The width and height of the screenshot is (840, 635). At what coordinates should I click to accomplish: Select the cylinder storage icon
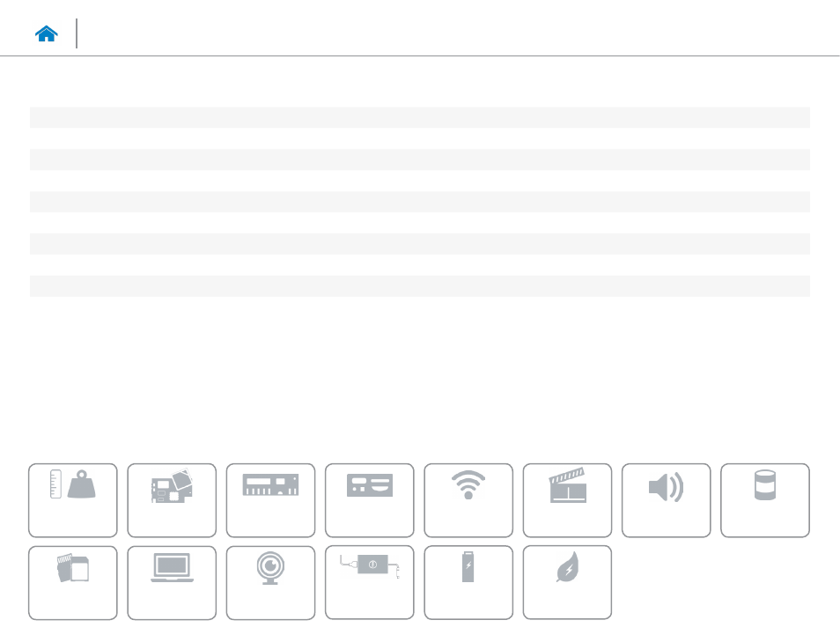765,500
